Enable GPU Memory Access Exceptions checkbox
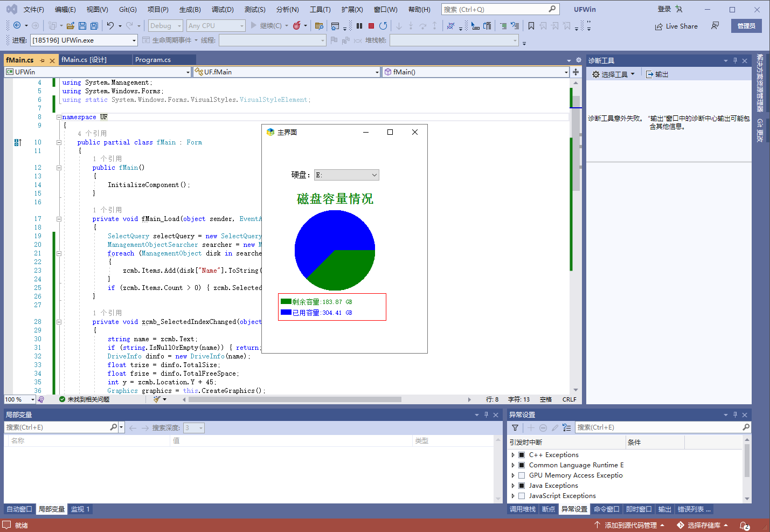 coord(522,475)
